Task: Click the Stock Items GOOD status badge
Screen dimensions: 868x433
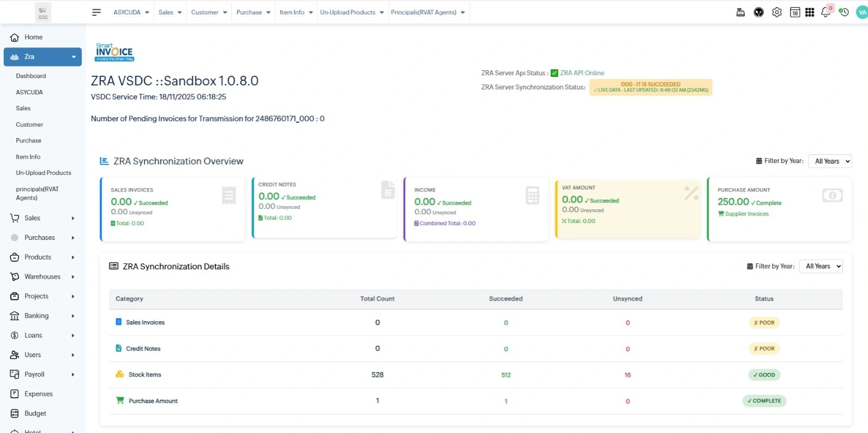Action: click(x=764, y=375)
